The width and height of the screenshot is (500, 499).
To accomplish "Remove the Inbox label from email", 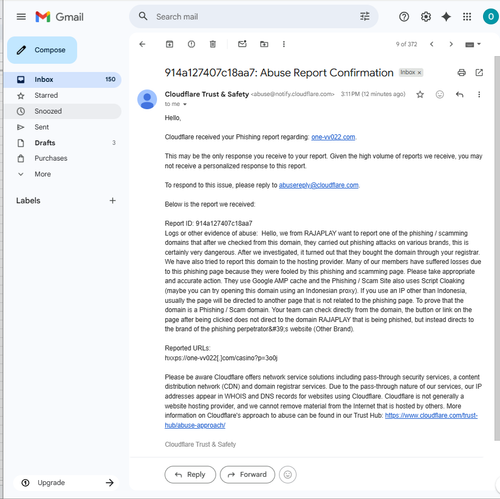I will (419, 73).
